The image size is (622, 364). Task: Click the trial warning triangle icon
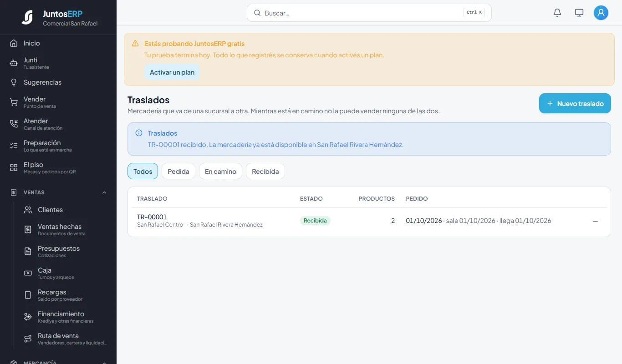point(135,44)
